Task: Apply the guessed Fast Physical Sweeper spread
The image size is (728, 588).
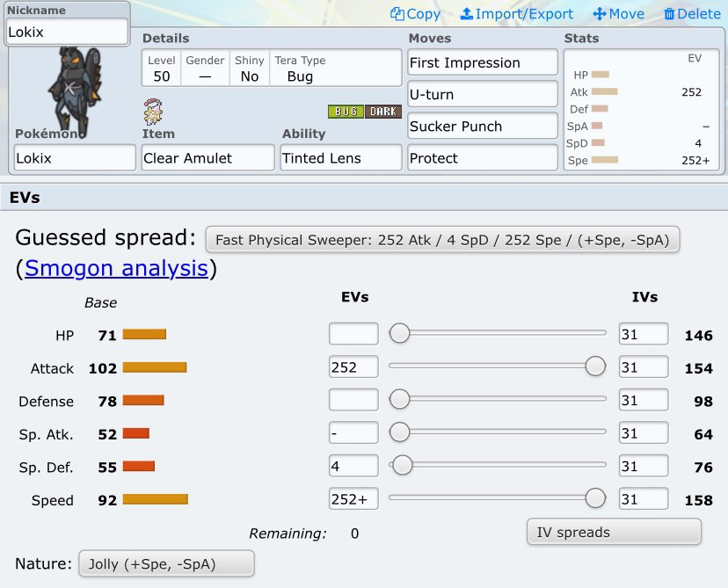Action: pos(442,239)
